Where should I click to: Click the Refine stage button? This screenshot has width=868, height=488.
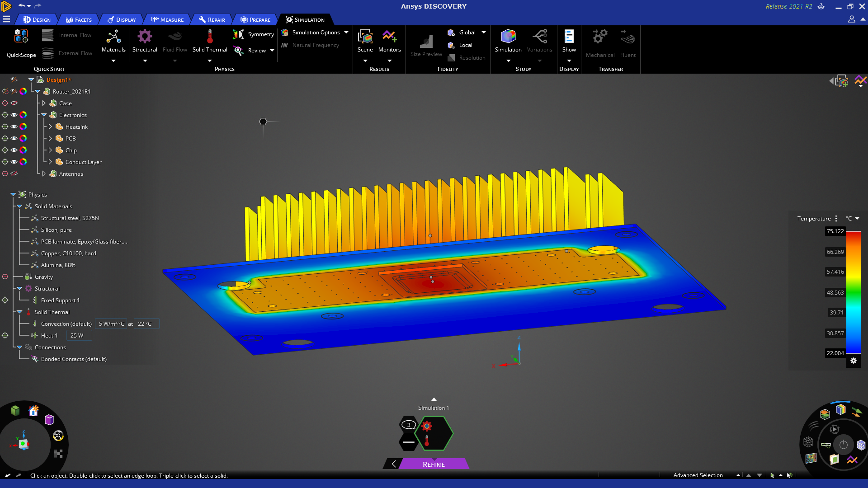tap(434, 464)
